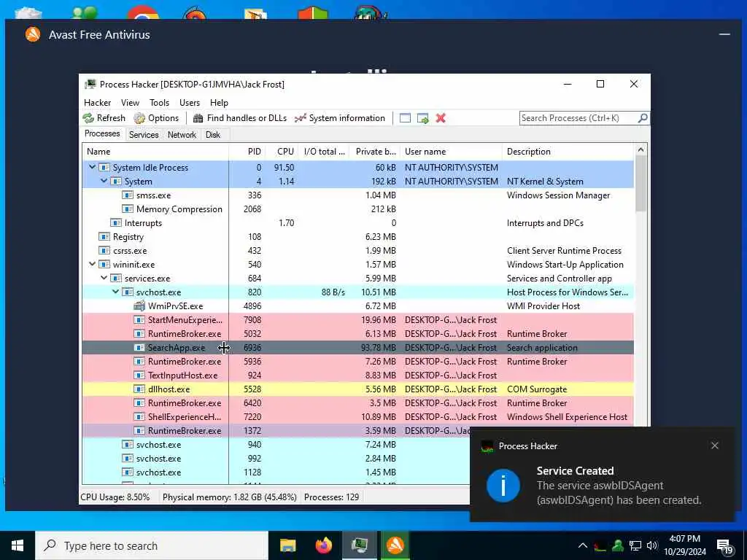The width and height of the screenshot is (747, 560).
Task: Dismiss the Service Created notification
Action: (715, 446)
